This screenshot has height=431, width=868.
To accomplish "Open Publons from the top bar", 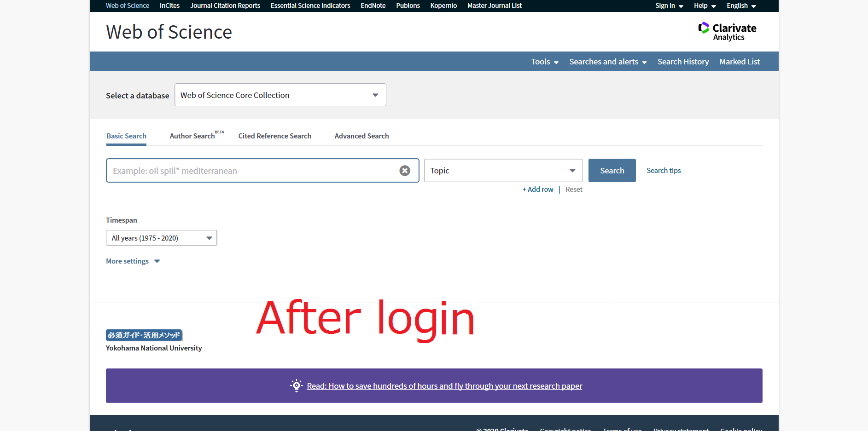I will point(408,6).
